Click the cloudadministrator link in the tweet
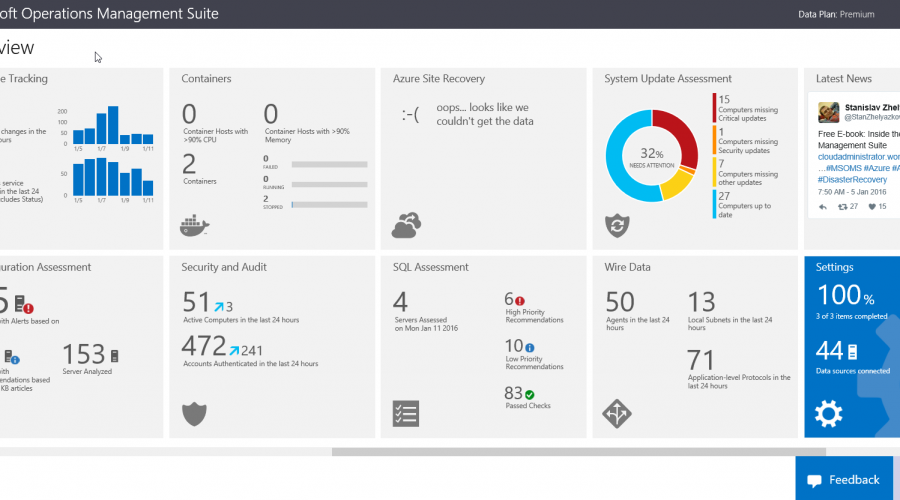The image size is (900, 500). (858, 157)
